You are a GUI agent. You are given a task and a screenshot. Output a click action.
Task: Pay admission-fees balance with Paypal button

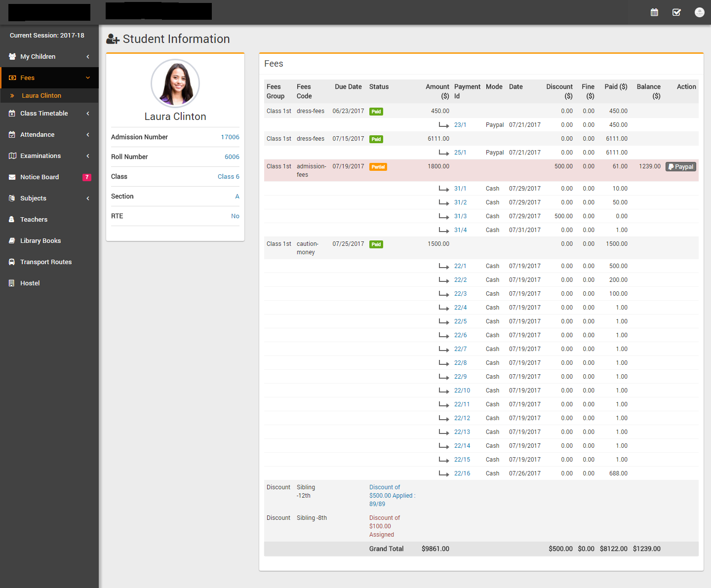(681, 167)
